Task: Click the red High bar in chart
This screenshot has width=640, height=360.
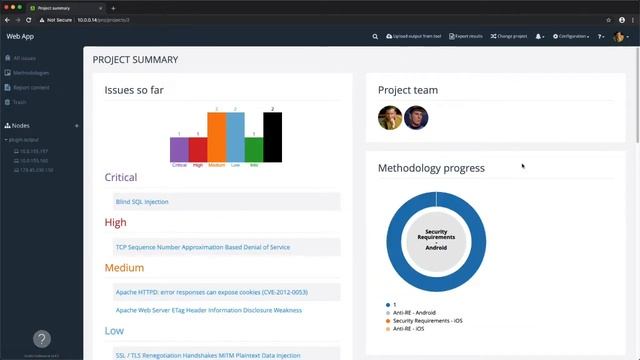Action: 198,150
